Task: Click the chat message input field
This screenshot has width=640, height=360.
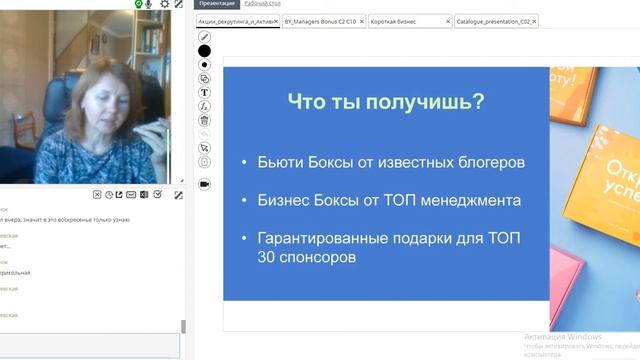Action: coord(89,346)
